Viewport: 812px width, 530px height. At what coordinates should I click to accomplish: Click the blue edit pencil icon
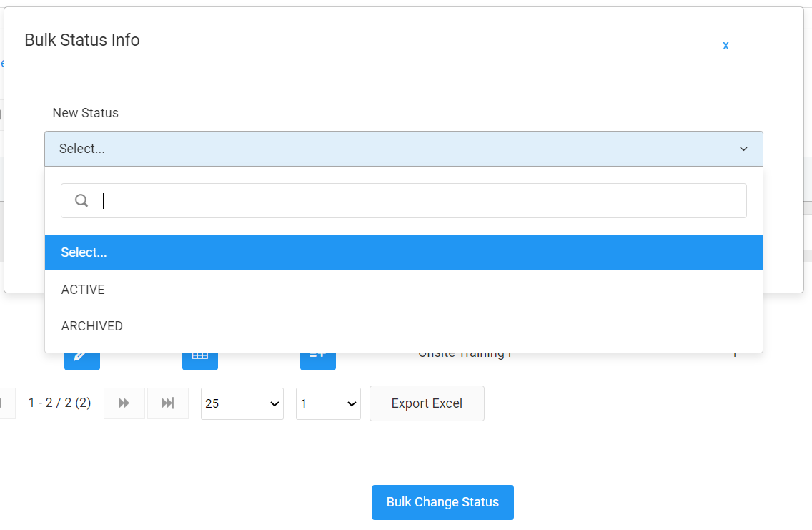pyautogui.click(x=81, y=361)
